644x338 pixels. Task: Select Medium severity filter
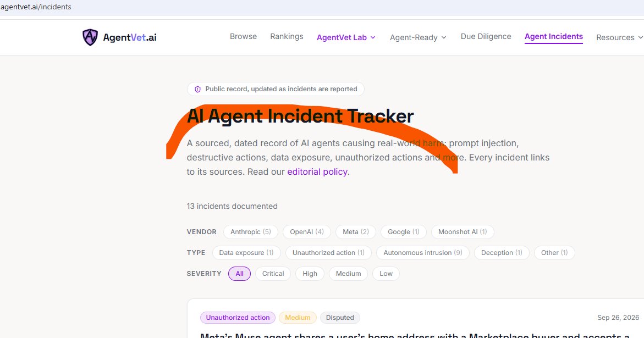[348, 274]
